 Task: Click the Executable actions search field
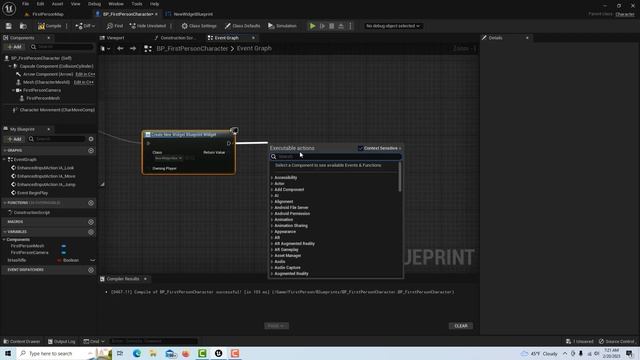(336, 157)
